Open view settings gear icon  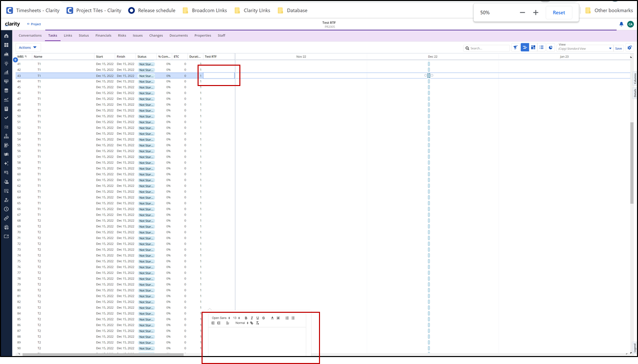(630, 48)
